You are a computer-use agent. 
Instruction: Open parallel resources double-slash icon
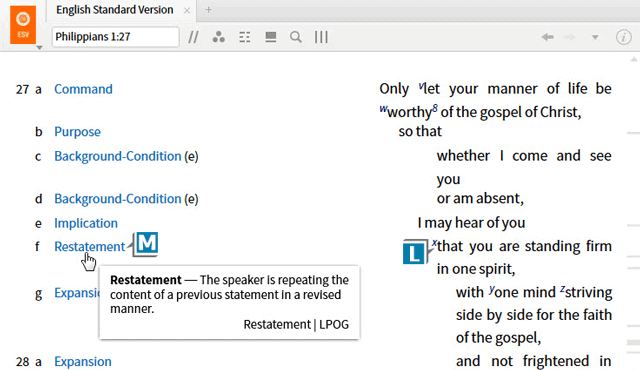pos(193,37)
